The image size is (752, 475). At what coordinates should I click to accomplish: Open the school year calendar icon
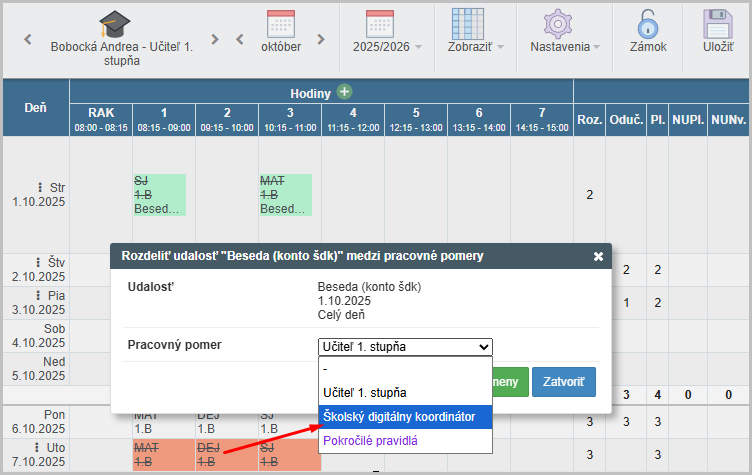click(x=380, y=23)
